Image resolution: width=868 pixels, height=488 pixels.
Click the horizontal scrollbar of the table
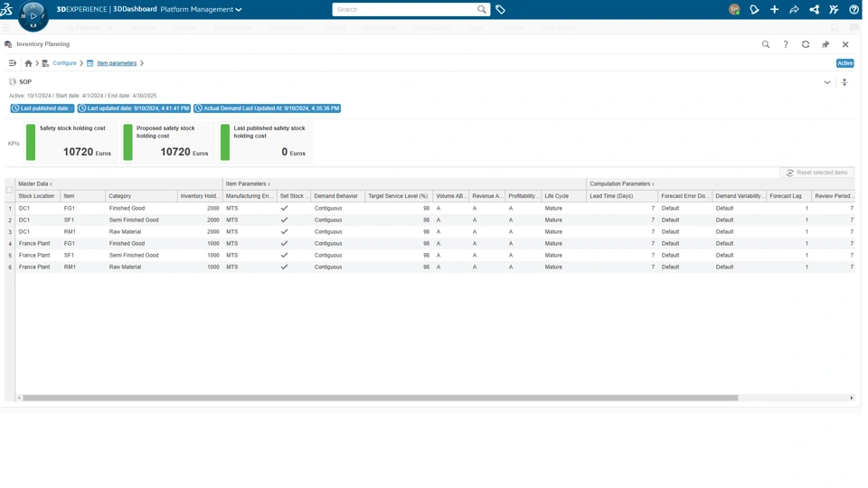click(x=381, y=398)
